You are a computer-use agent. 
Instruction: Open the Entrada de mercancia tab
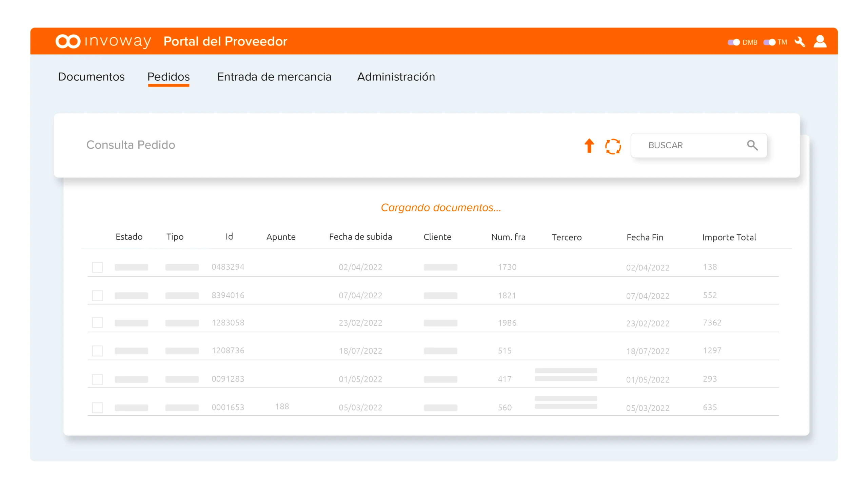tap(274, 77)
